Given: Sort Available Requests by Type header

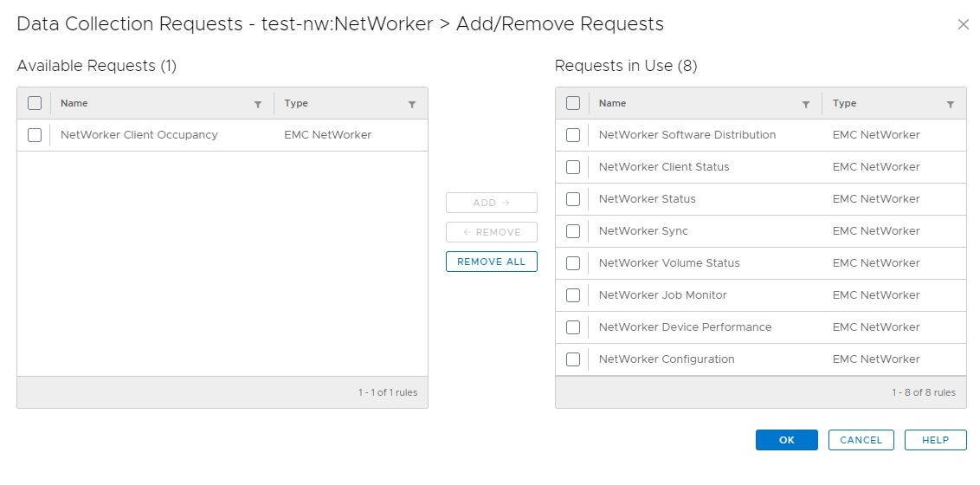Looking at the screenshot, I should pos(296,103).
